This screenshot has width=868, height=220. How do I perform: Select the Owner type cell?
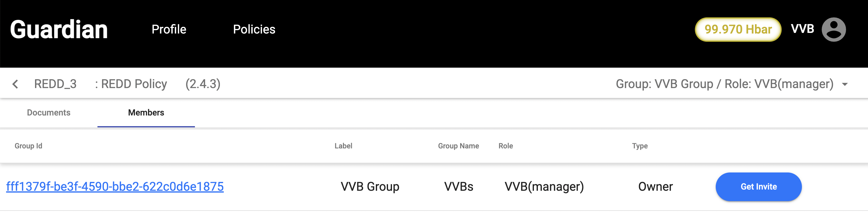(655, 187)
